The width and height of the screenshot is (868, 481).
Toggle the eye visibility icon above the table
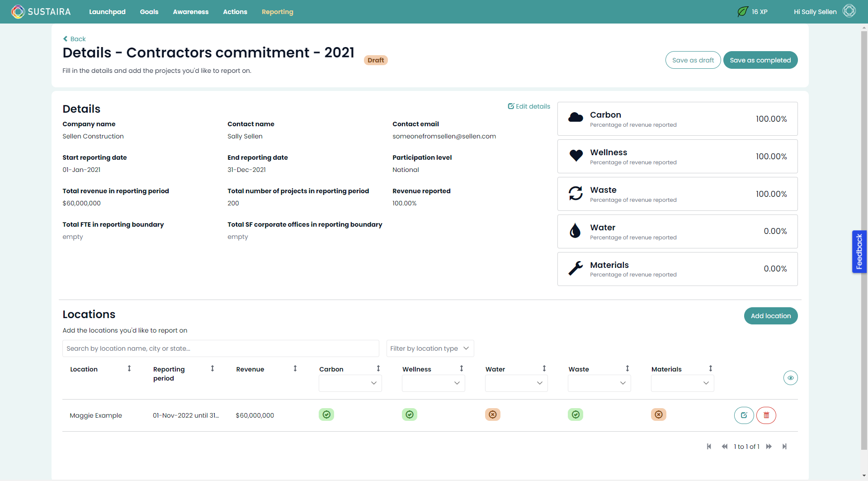point(790,378)
